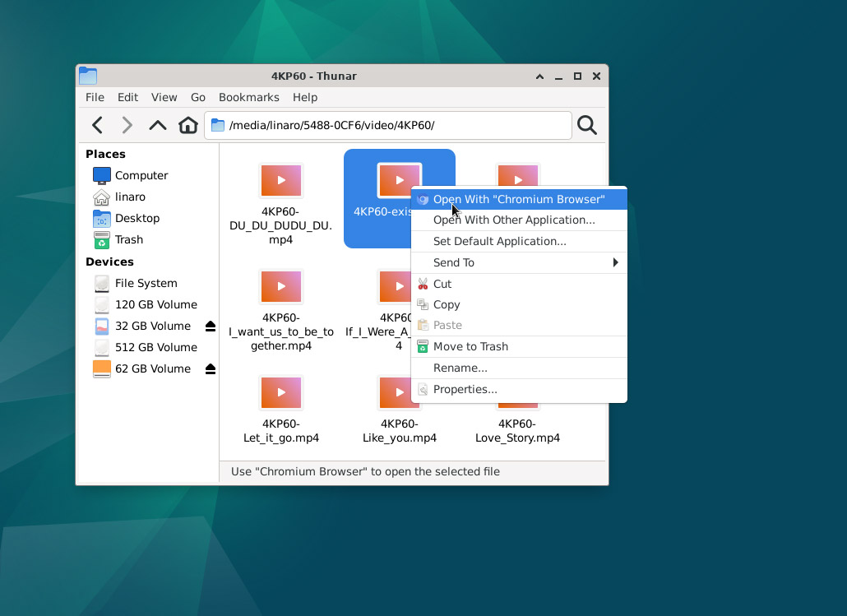Click the back navigation arrow
This screenshot has width=847, height=616.
click(97, 125)
